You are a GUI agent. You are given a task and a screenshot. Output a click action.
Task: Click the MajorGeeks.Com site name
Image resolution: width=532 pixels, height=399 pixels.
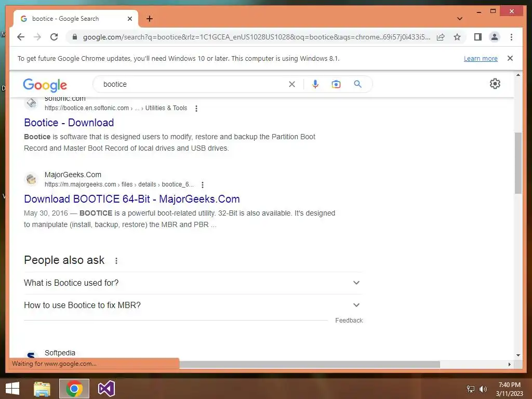(73, 175)
